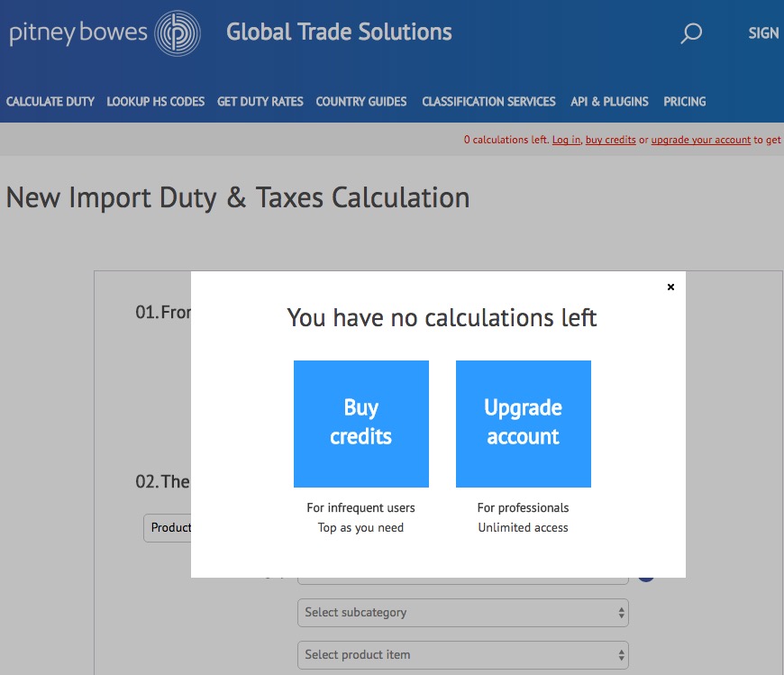The image size is (784, 675).
Task: Follow the buy credits text link
Action: 611,141
